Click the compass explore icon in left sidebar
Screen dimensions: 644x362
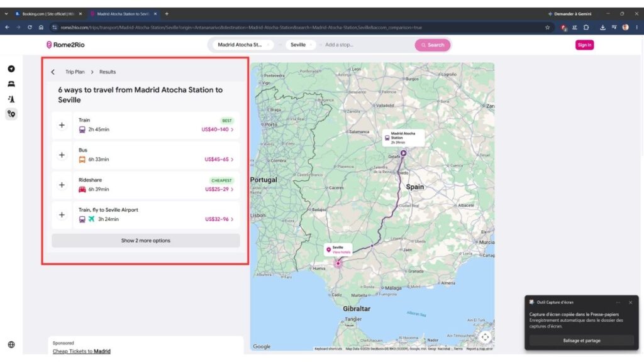pyautogui.click(x=11, y=69)
